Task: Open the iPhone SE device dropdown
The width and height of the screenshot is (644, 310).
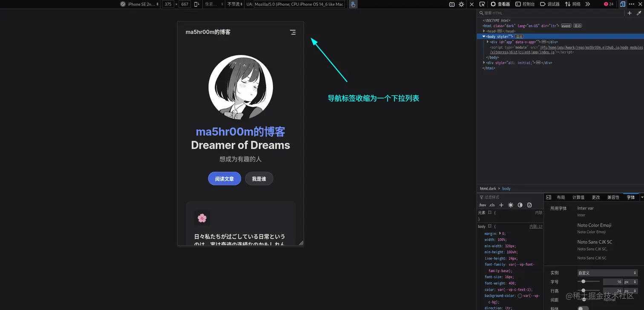Action: click(x=140, y=4)
